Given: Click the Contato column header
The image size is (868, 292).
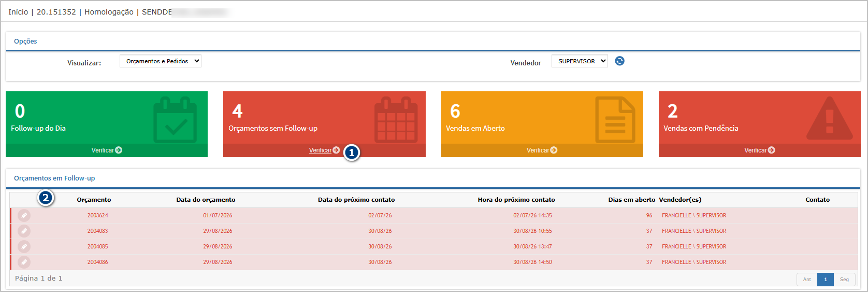Looking at the screenshot, I should coord(817,200).
